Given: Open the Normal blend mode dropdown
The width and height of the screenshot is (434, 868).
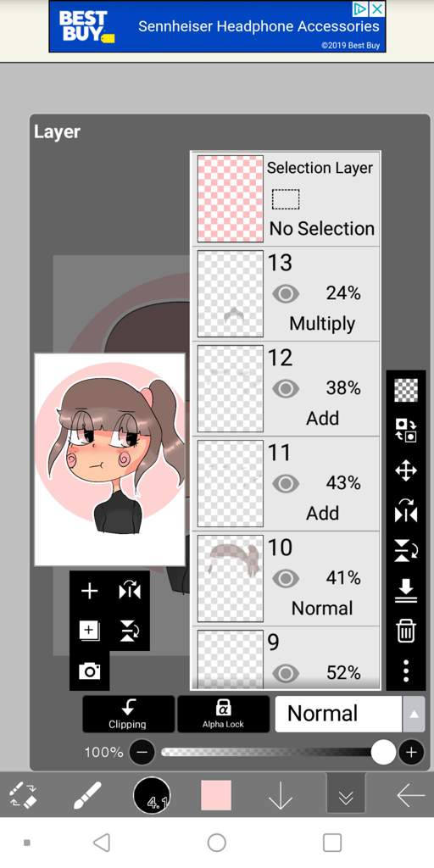Looking at the screenshot, I should point(337,714).
